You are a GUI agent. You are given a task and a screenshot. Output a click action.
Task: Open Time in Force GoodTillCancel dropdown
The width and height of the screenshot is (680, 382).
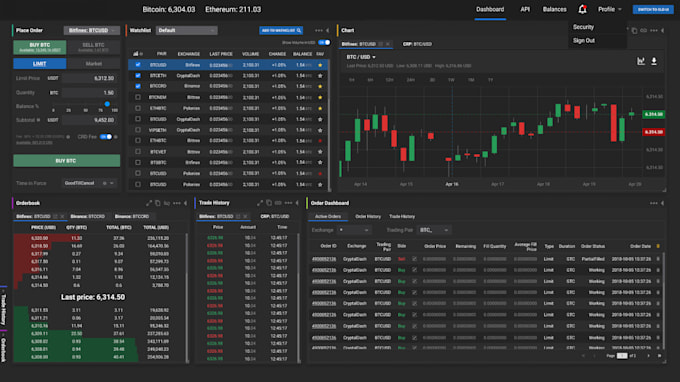89,183
